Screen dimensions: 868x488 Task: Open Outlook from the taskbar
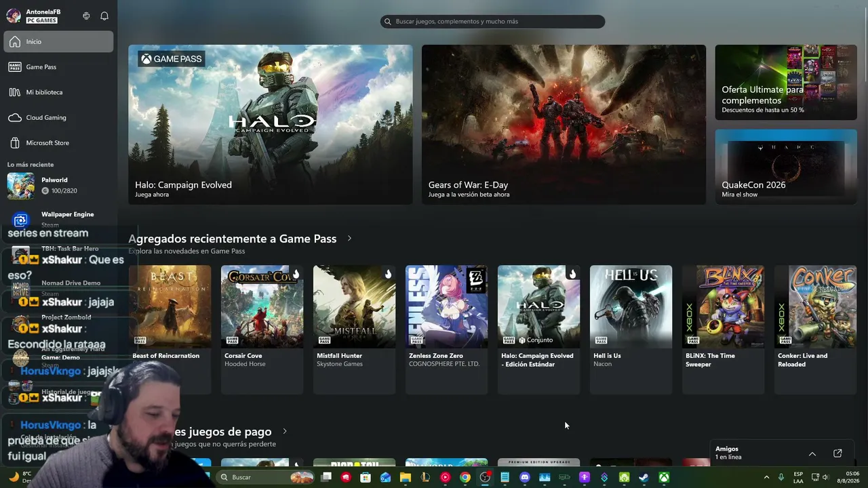pos(385,477)
